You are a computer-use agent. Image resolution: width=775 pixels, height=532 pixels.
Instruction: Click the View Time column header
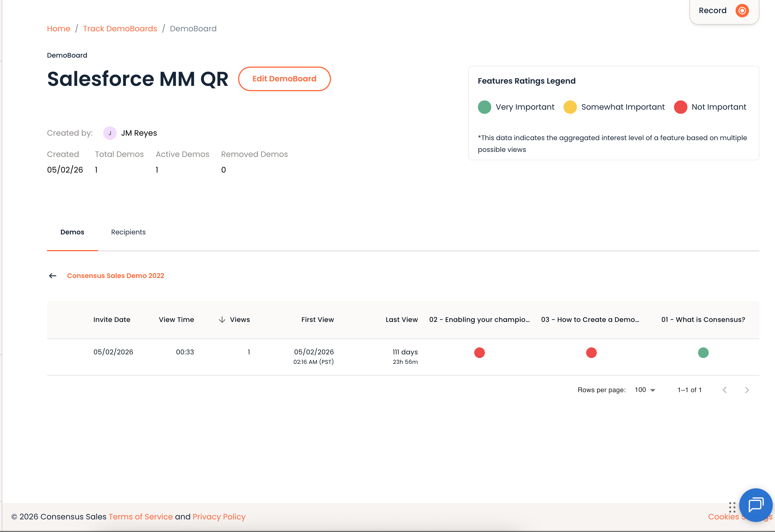(177, 320)
